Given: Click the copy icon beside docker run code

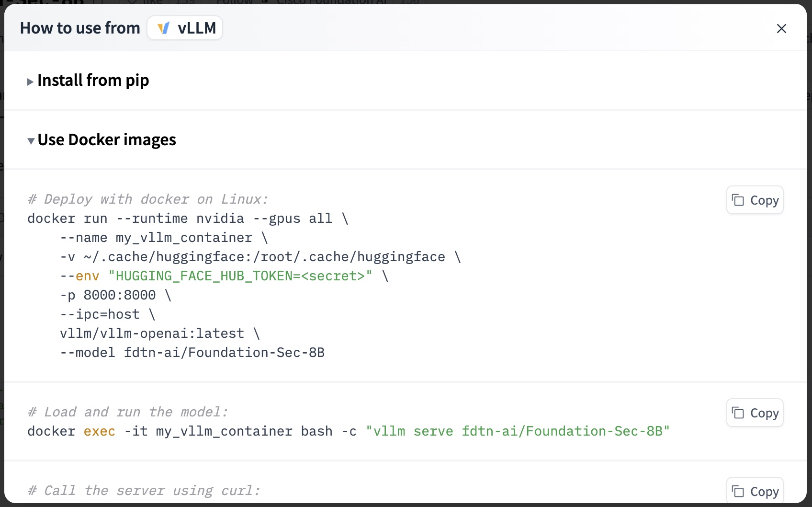Looking at the screenshot, I should (738, 200).
